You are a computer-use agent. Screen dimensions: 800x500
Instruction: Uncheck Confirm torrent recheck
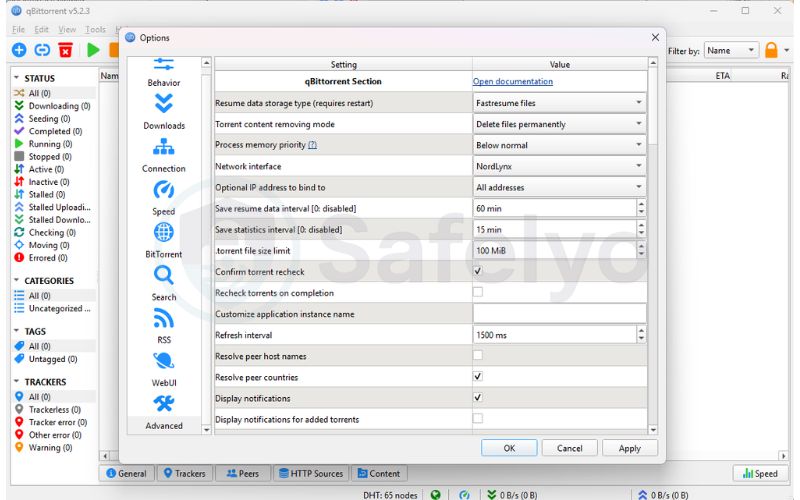(x=478, y=271)
